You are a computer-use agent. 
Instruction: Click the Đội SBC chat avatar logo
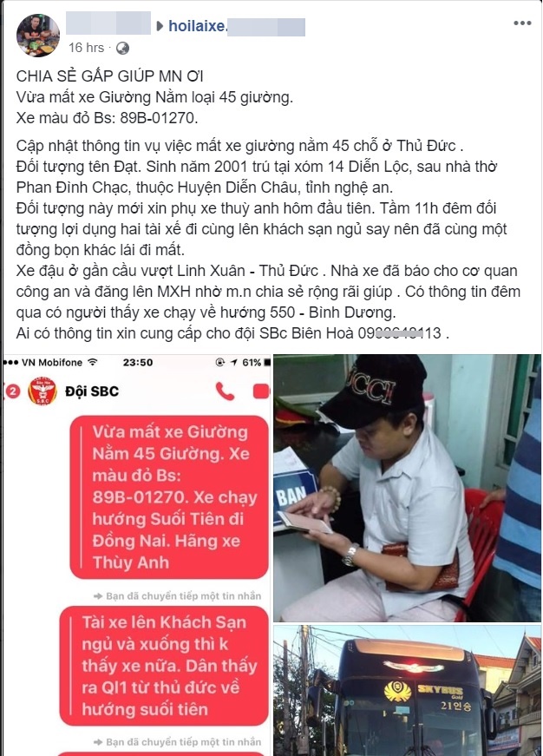pyautogui.click(x=43, y=391)
